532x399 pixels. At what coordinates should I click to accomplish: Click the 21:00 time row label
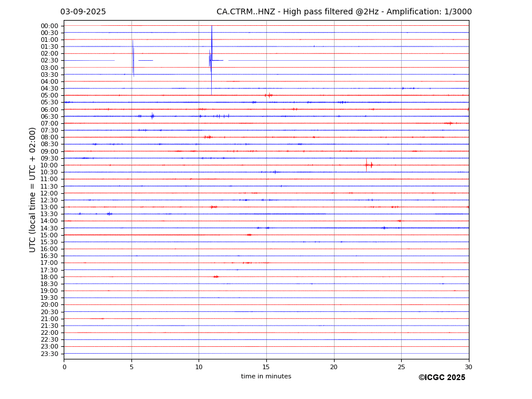[x=49, y=319]
